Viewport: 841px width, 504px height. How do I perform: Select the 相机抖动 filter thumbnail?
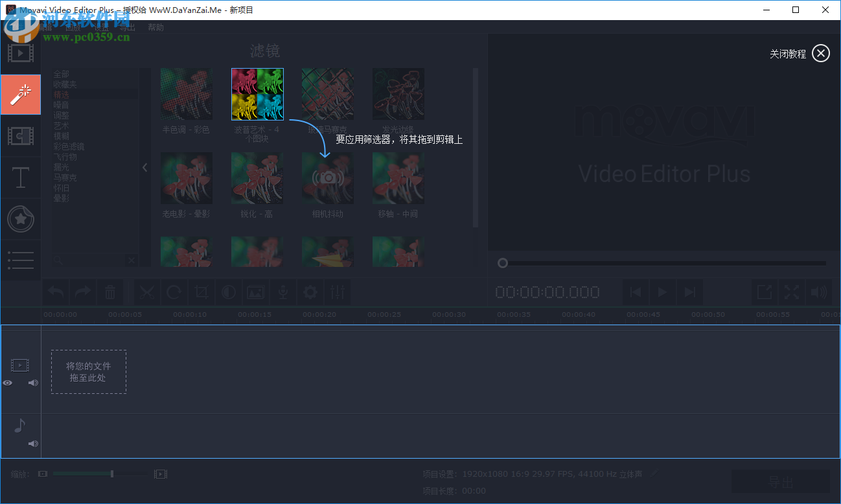327,178
